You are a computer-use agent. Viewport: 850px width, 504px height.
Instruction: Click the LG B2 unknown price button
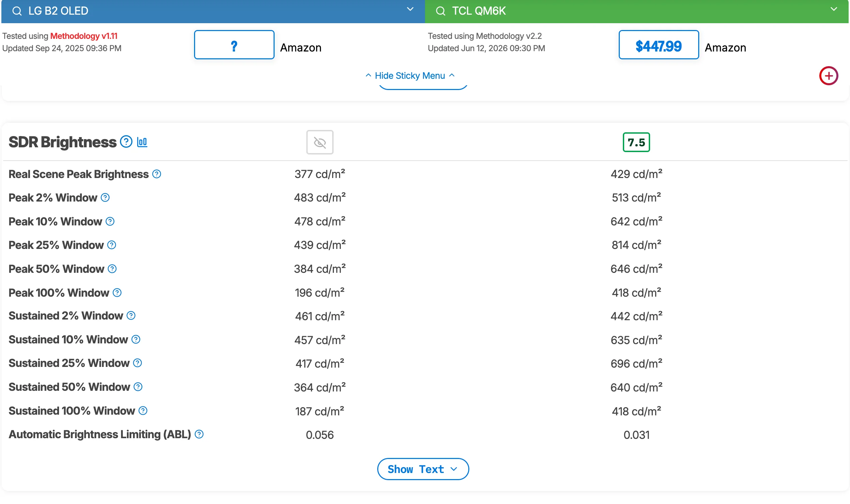click(234, 45)
